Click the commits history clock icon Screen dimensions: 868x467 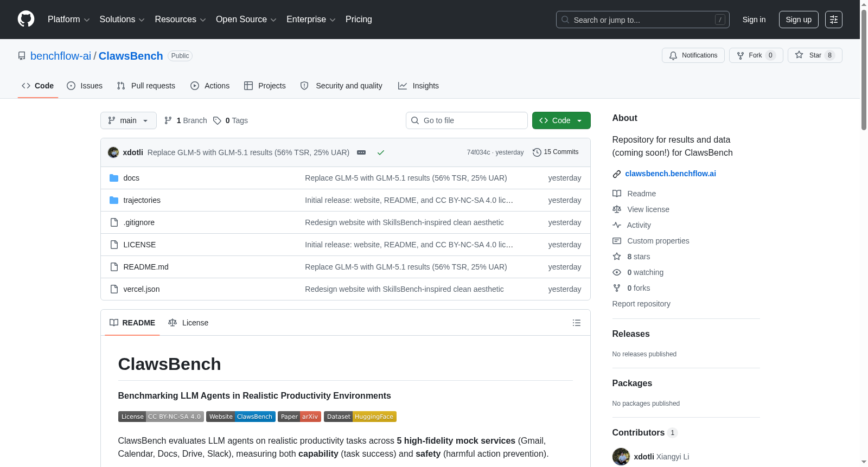[x=537, y=152]
